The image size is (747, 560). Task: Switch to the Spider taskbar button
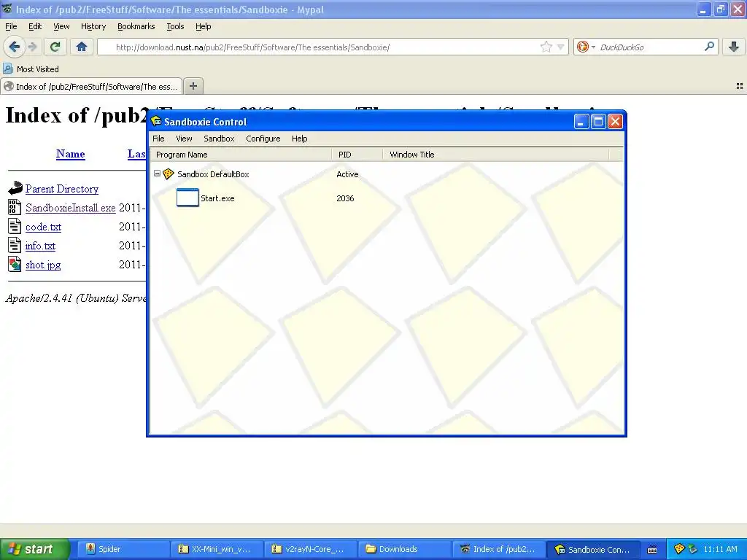[x=123, y=549]
